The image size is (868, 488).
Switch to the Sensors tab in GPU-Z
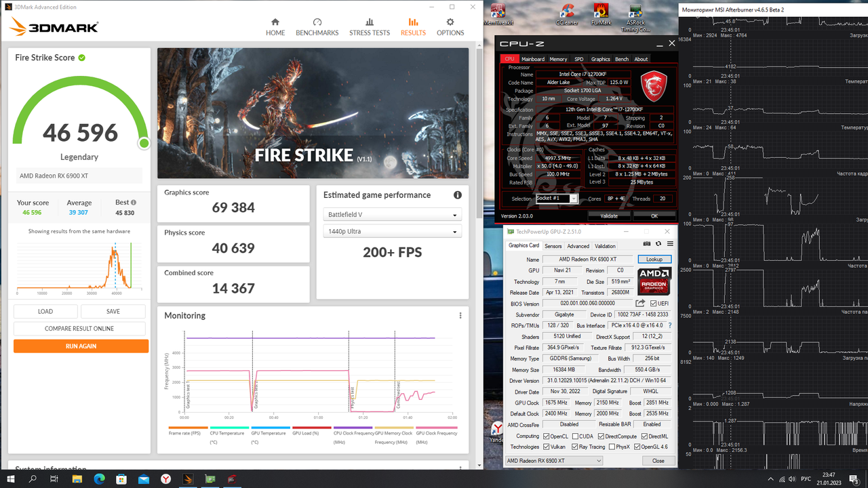(553, 246)
